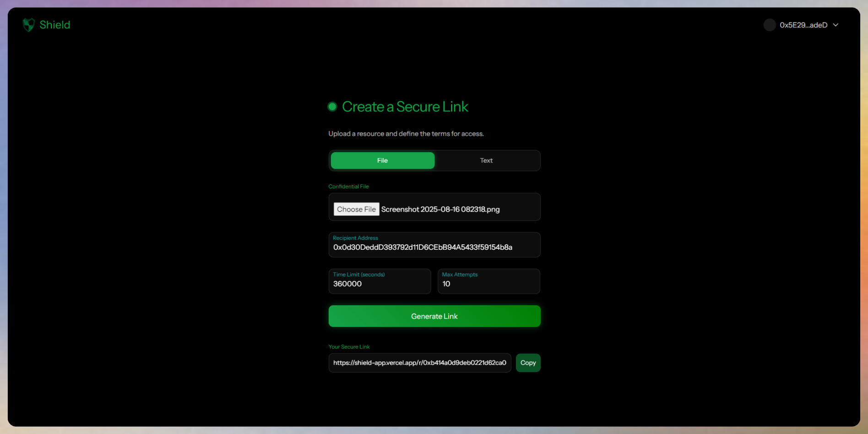Click the Create a Secure Link heading
The width and height of the screenshot is (868, 434).
(405, 107)
